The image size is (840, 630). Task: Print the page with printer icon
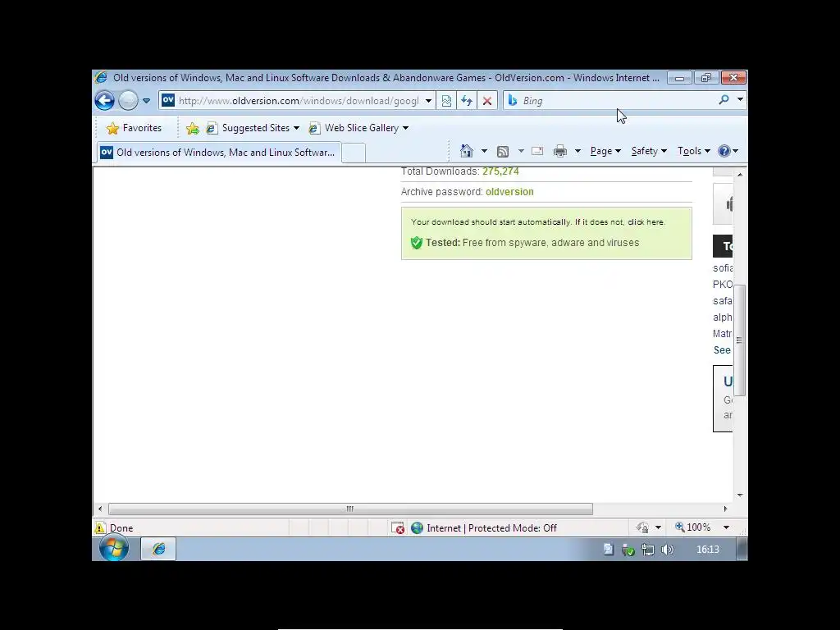[x=560, y=151]
